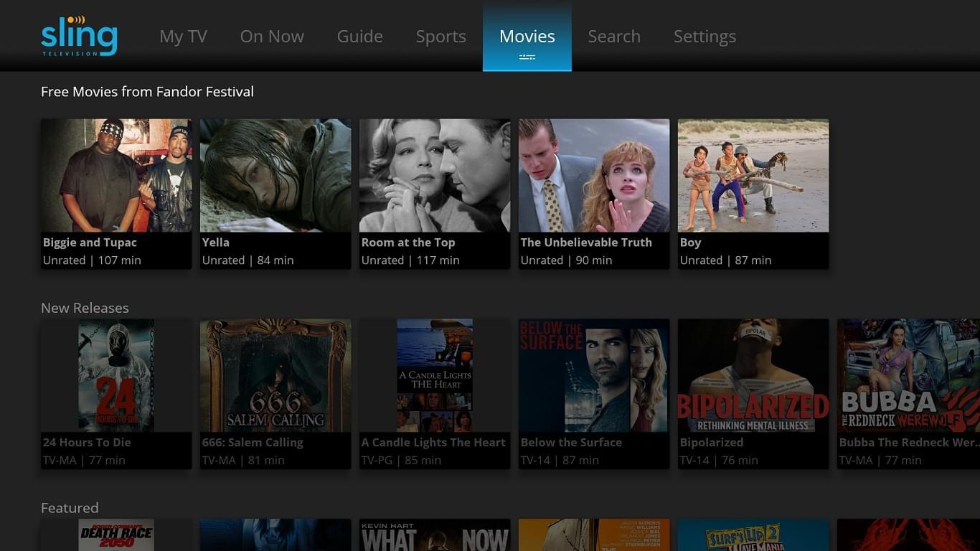This screenshot has width=980, height=551.
Task: Go to the Sports tab
Action: click(441, 37)
